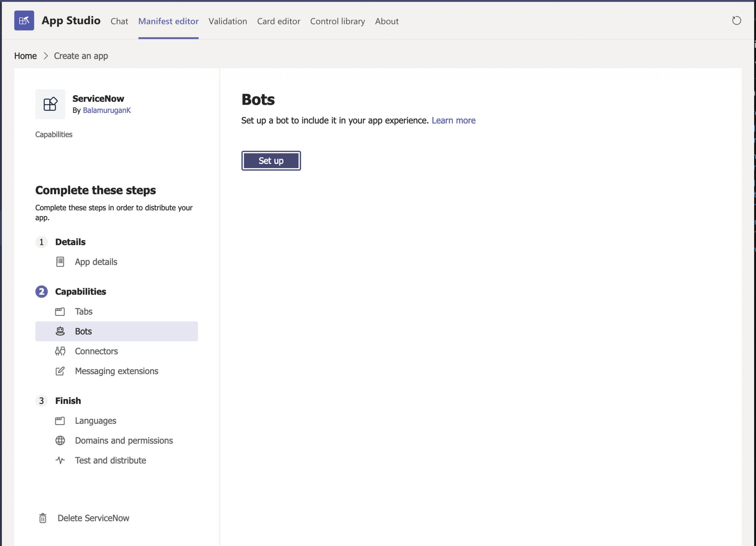Click the globe icon for Domains and permissions

[x=60, y=440]
